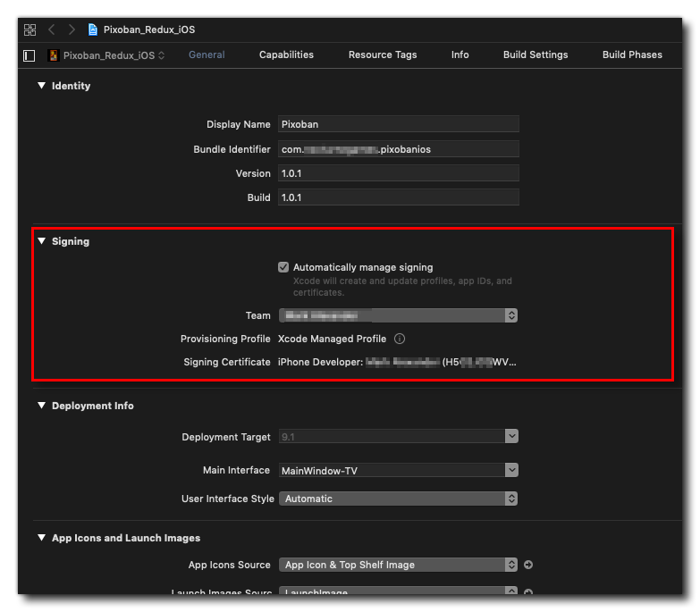The height and width of the screenshot is (612, 700).
Task: Open the Build Phases tab
Action: coord(632,54)
